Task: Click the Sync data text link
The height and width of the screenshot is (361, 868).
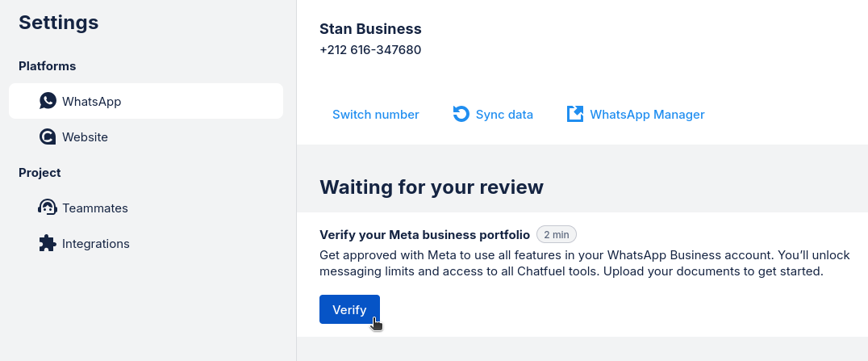Action: click(504, 115)
